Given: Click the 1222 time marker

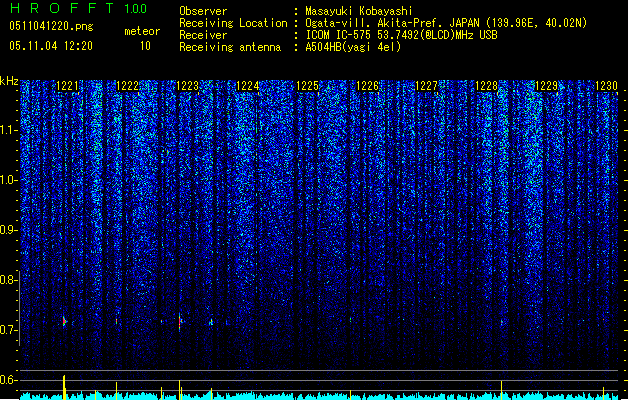Looking at the screenshot, I should (x=127, y=86).
